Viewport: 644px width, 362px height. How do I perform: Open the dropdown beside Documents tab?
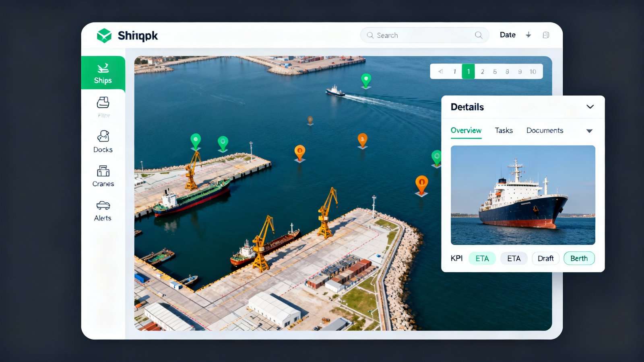[x=588, y=130]
